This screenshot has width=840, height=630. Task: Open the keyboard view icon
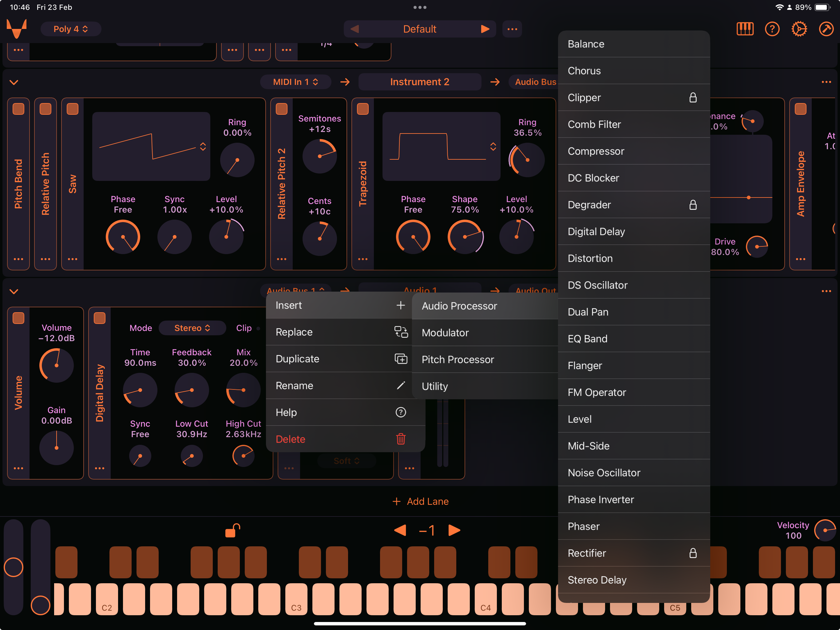(745, 29)
